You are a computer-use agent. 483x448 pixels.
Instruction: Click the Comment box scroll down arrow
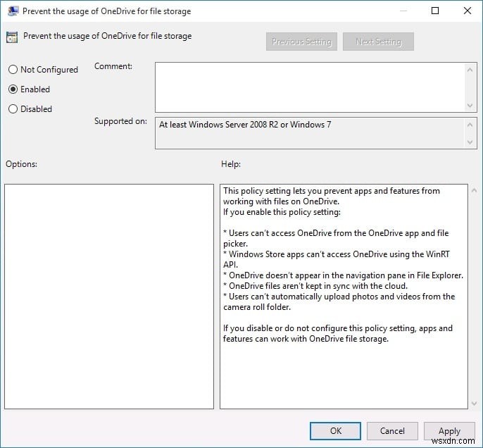[x=470, y=106]
